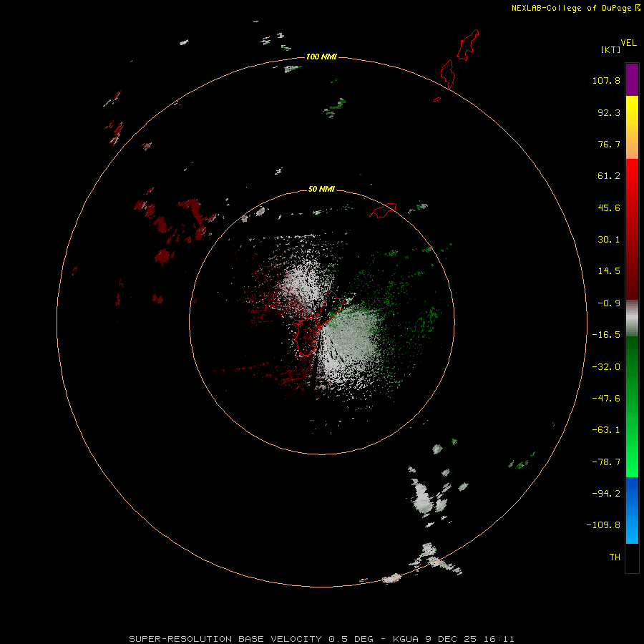Click the 45.6 velocity scale value
This screenshot has height=644, width=644.
point(609,208)
